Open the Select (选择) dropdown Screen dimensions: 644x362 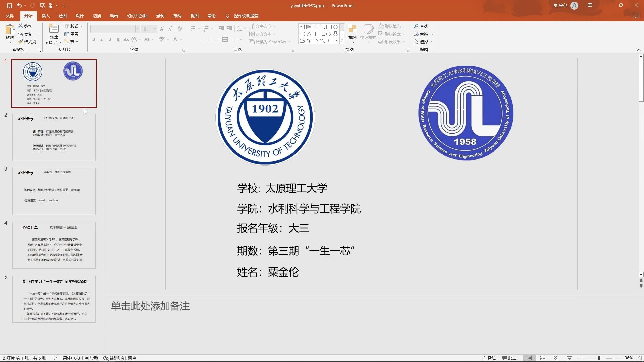click(423, 42)
